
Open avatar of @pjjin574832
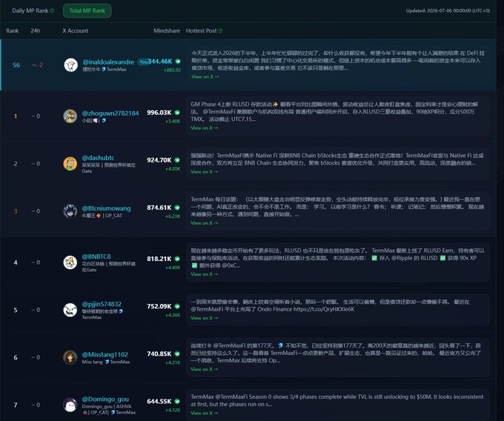[70, 310]
